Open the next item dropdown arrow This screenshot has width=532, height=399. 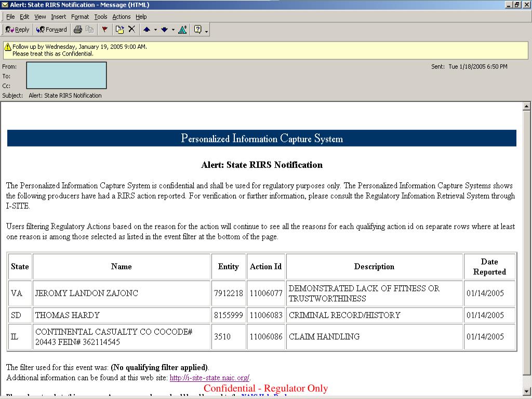(x=173, y=30)
